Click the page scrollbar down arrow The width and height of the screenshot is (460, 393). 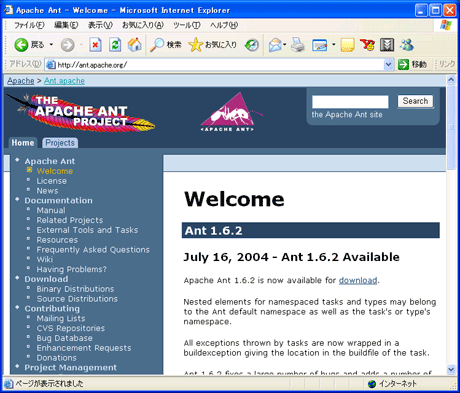(451, 369)
